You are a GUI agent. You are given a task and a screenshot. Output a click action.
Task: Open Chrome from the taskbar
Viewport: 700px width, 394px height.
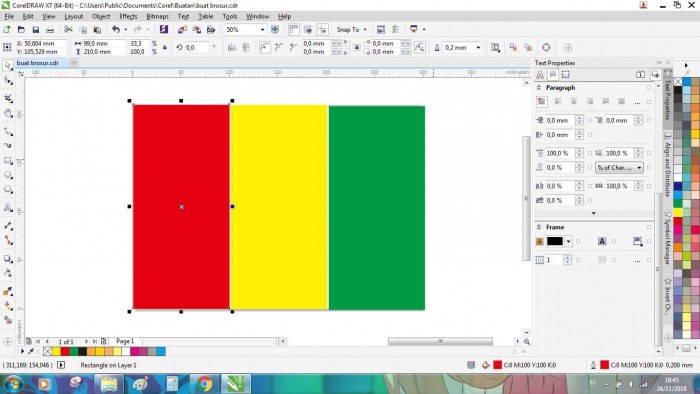tap(204, 384)
